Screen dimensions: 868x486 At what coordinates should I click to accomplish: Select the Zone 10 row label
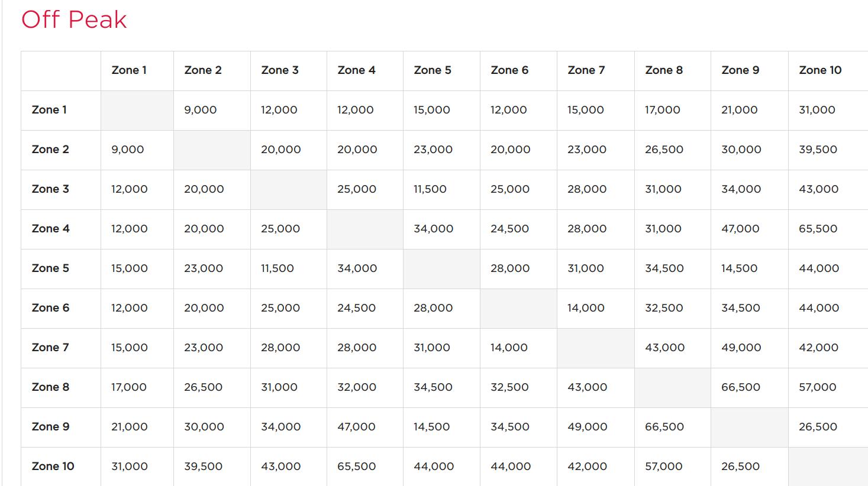[53, 466]
